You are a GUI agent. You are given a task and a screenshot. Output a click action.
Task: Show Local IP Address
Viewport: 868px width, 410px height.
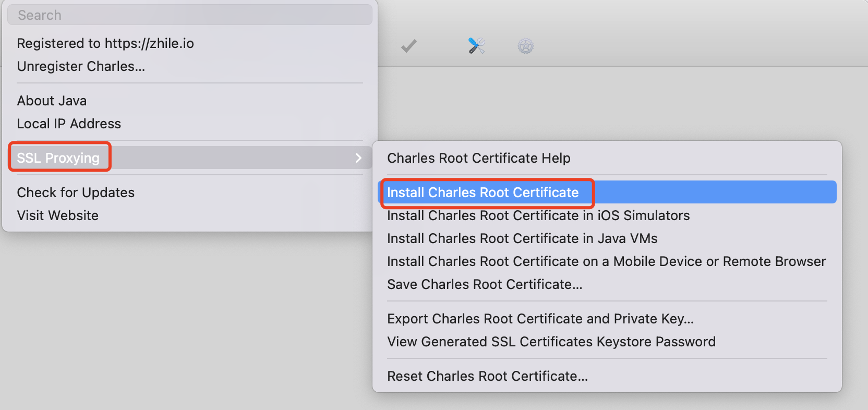(69, 124)
